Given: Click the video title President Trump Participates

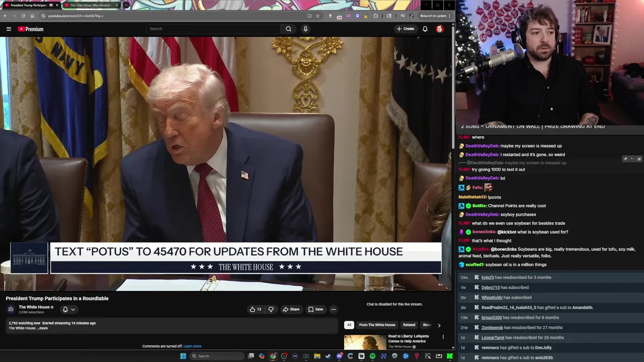Looking at the screenshot, I should (57, 299).
